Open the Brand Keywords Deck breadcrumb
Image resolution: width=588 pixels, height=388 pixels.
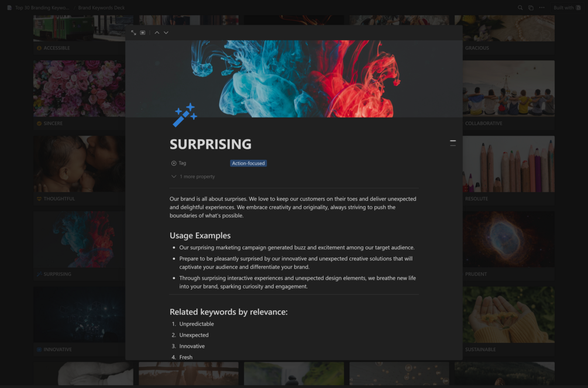click(x=101, y=8)
